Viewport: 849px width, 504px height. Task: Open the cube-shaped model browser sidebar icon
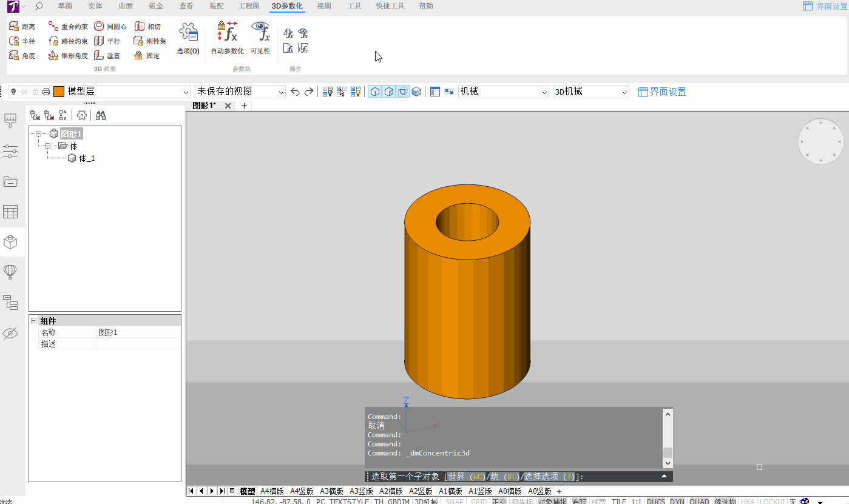pos(10,242)
